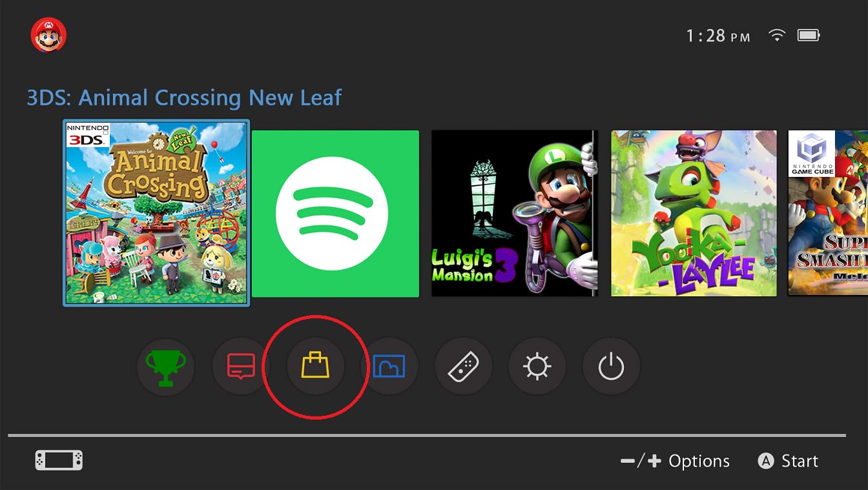Open the Controllers icon
Screen dimensions: 868x490
(464, 367)
